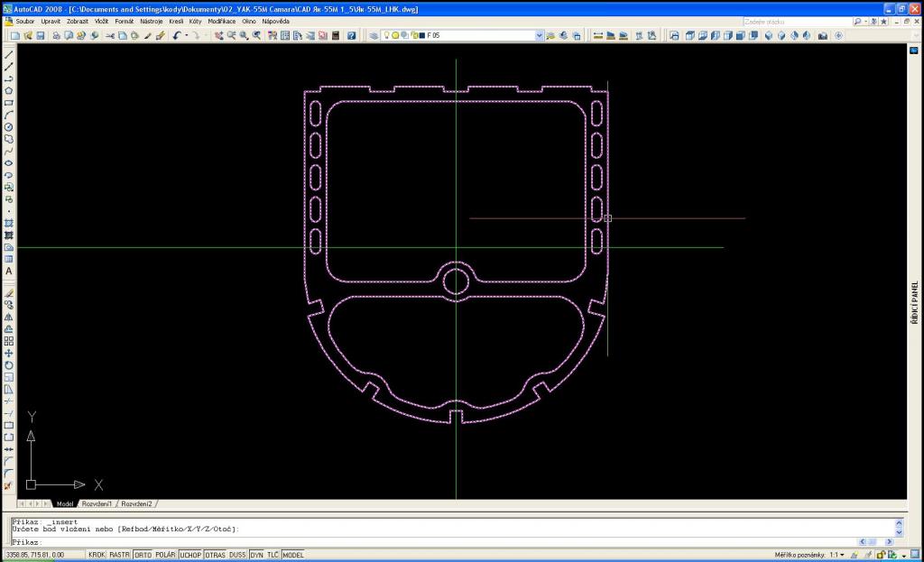Click the Zadejte otázku help search field

(x=794, y=21)
